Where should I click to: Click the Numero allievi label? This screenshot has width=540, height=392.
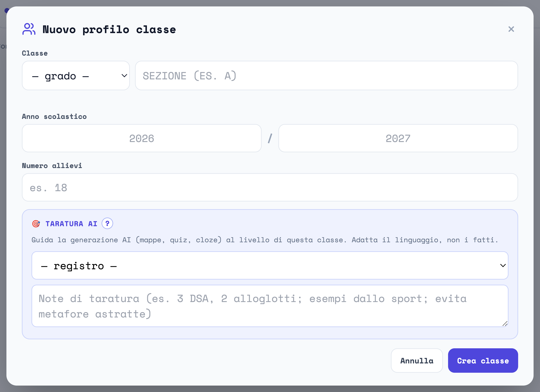pos(52,166)
